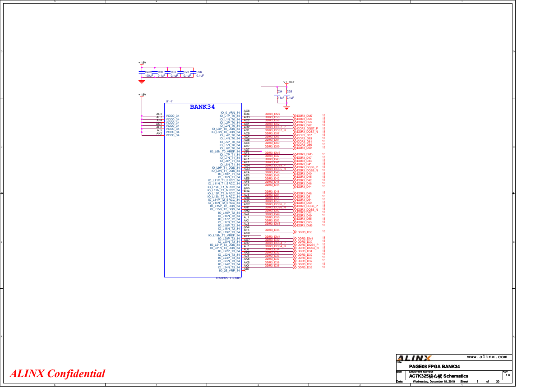Screen dimensions: 554x392
Task: Select capacitor label C35
Action: click(x=289, y=92)
